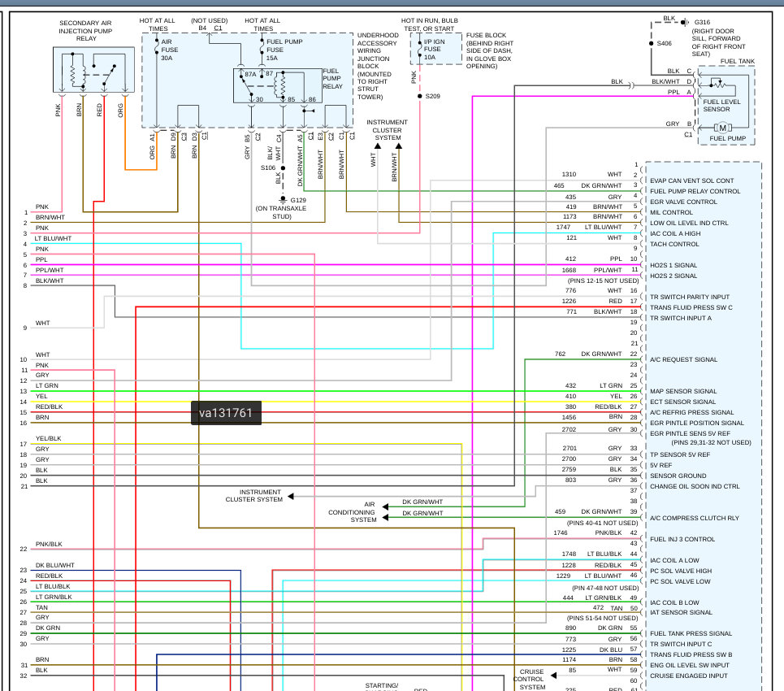Select TR SWITCH INPUT A

point(681,318)
